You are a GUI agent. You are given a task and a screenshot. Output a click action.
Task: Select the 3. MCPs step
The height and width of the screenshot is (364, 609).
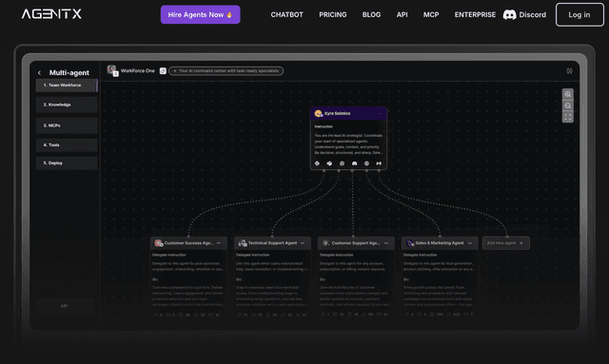tap(67, 125)
